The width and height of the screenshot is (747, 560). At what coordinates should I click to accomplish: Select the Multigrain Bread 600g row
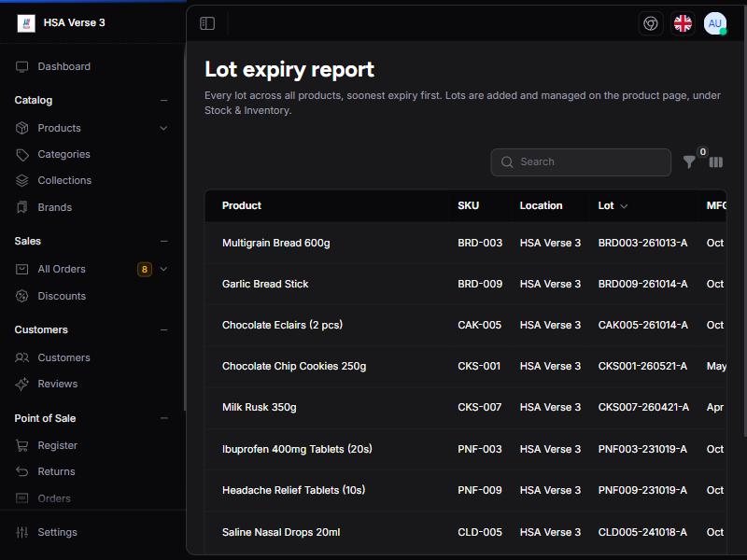[465, 243]
